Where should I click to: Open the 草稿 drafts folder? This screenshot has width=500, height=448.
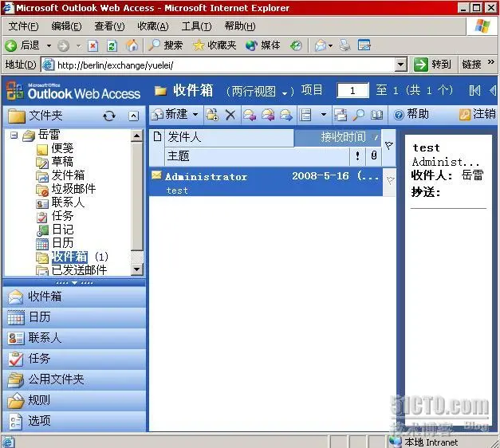tap(62, 162)
